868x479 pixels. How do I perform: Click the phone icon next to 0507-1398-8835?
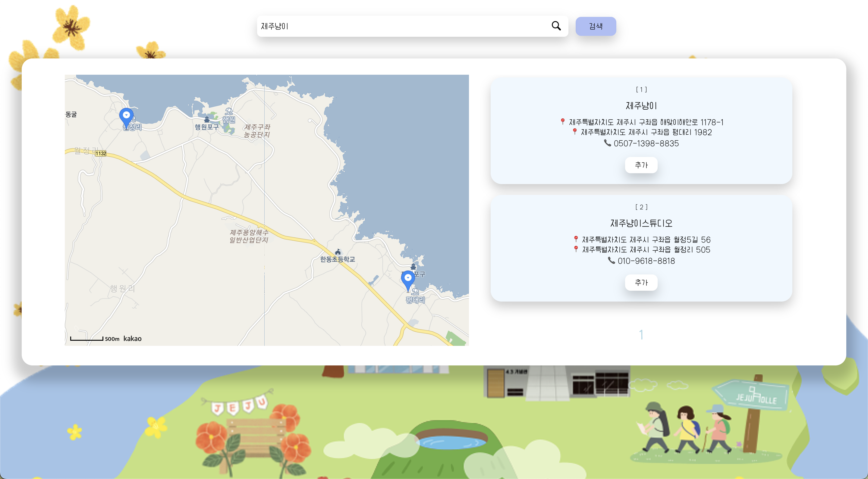[608, 143]
